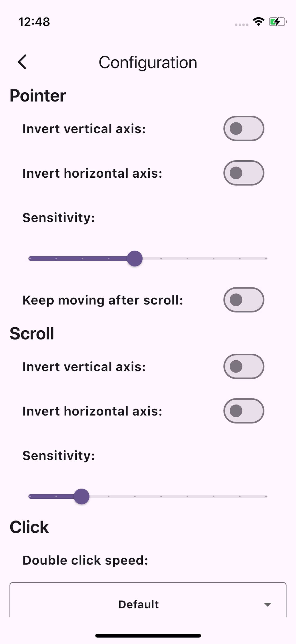
Task: Tap the back arrow icon
Action: (x=22, y=62)
